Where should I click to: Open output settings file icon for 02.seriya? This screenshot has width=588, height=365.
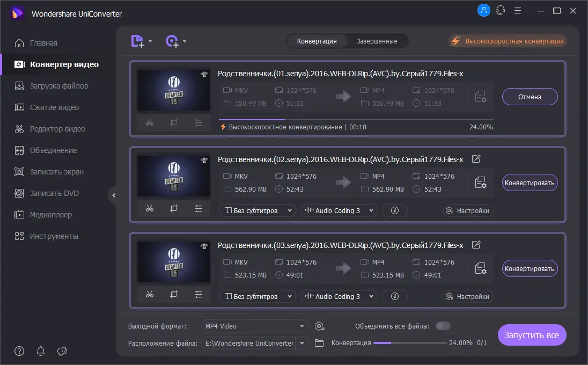(x=480, y=182)
